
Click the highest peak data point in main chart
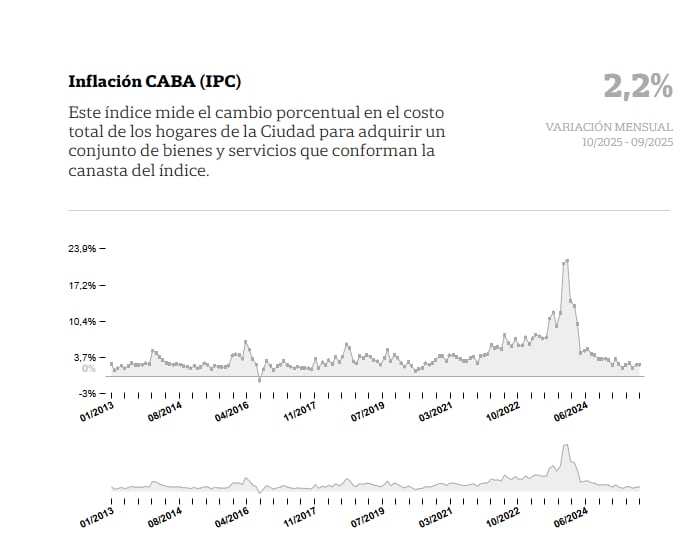point(567,261)
